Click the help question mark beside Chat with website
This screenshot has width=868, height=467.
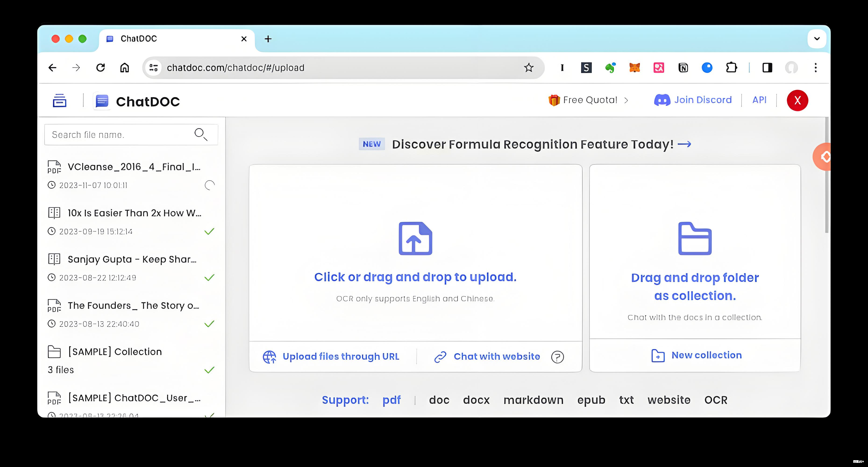pos(557,357)
